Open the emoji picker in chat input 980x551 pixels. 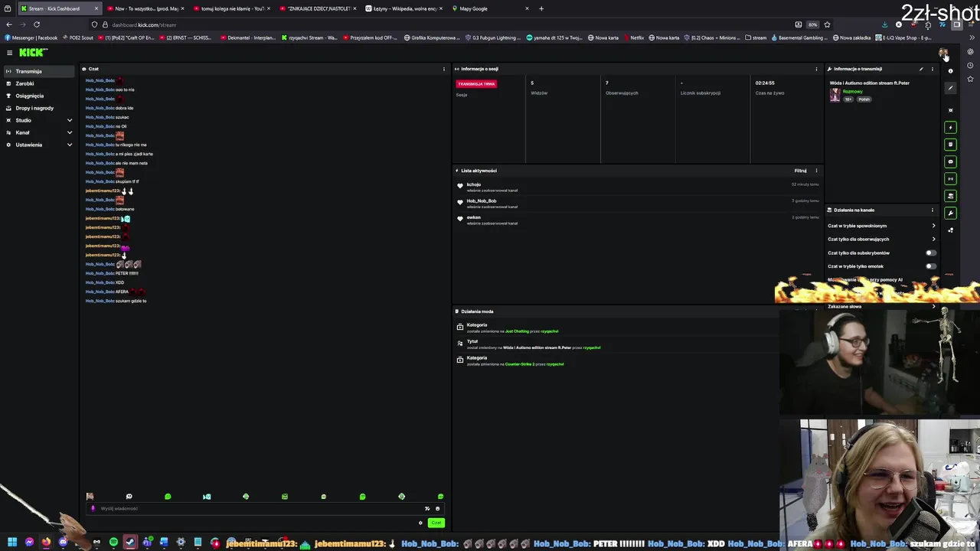[x=437, y=508]
